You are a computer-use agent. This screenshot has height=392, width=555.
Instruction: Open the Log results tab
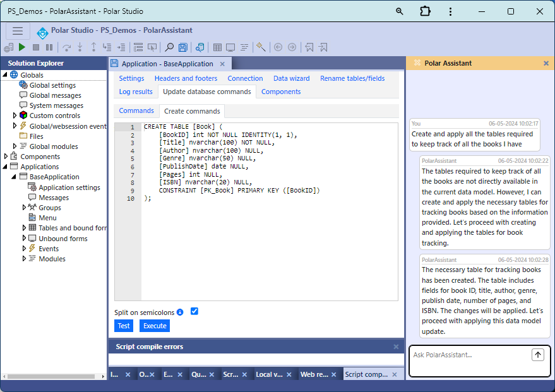point(136,92)
